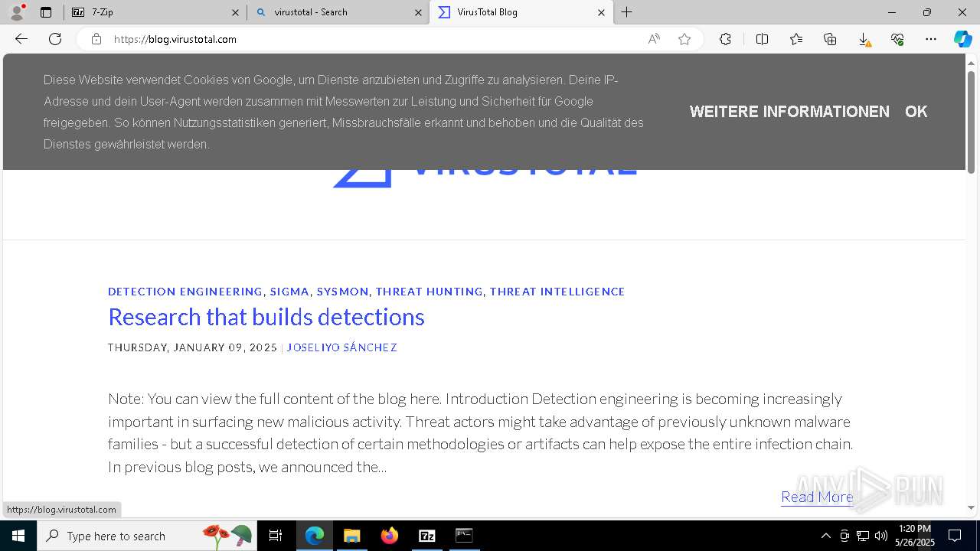Open the tab actions menu icon
Viewport: 980px width, 551px height.
46,12
